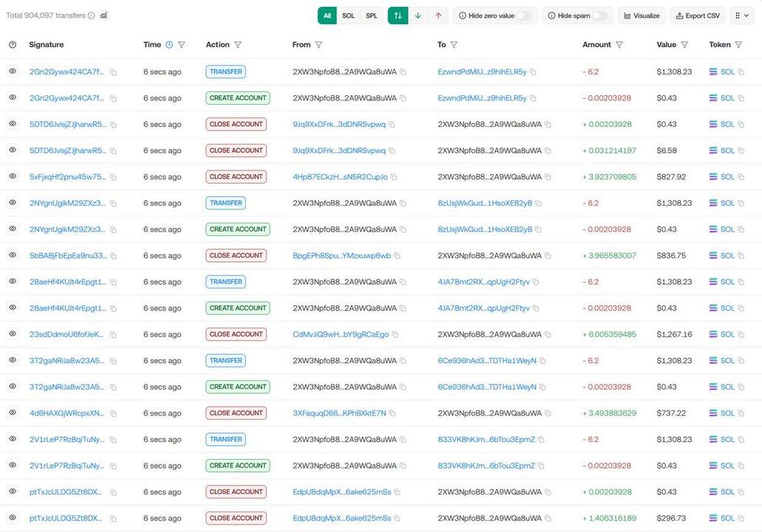Select the All token filter
Viewport: 762px width, 532px height.
coord(327,15)
